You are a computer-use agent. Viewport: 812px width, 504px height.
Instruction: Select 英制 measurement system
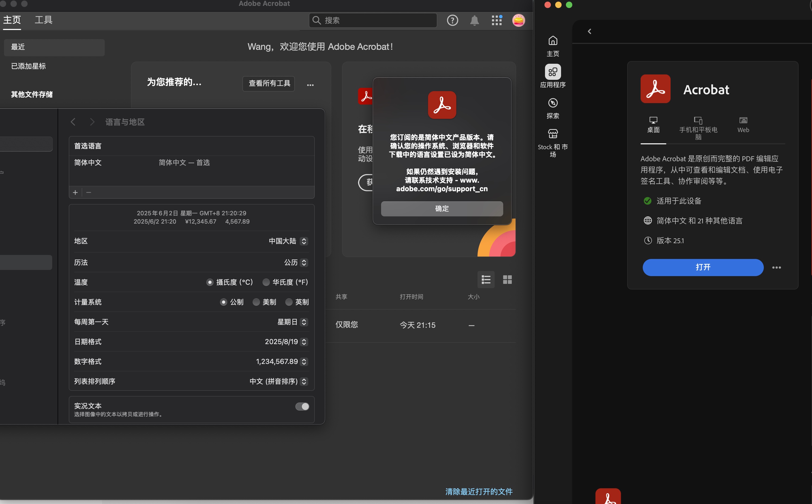tap(289, 302)
